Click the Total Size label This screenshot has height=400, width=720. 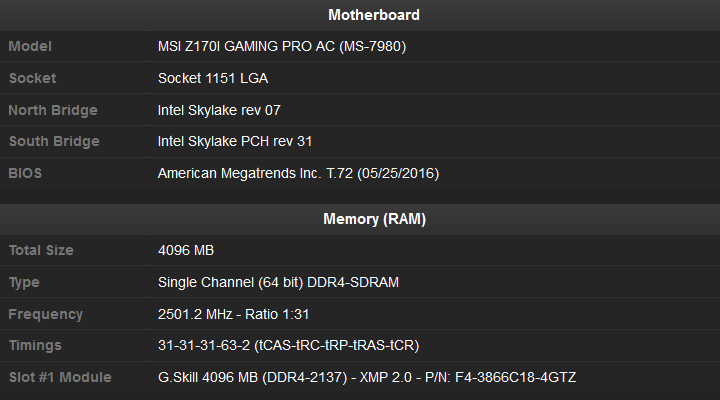coord(41,250)
